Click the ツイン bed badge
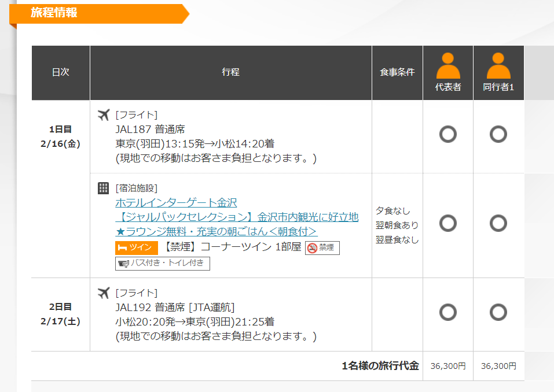 tap(137, 247)
